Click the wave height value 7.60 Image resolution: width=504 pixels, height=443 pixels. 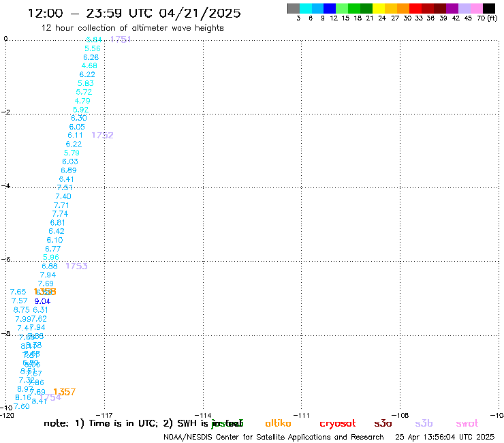22,407
